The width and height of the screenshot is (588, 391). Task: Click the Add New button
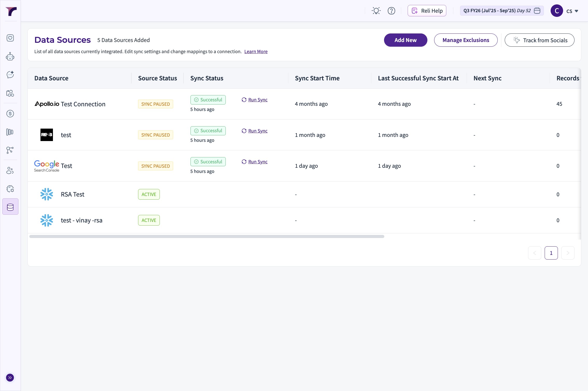(405, 40)
